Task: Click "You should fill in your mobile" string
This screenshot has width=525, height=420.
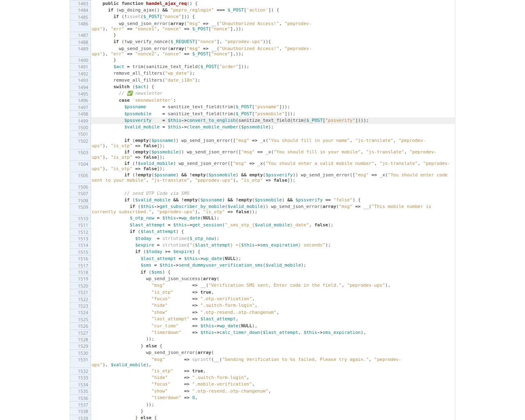Action: pos(318,152)
